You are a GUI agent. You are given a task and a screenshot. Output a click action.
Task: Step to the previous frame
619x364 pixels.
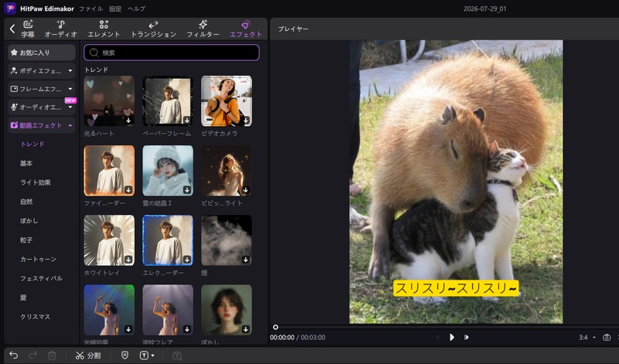click(x=437, y=337)
